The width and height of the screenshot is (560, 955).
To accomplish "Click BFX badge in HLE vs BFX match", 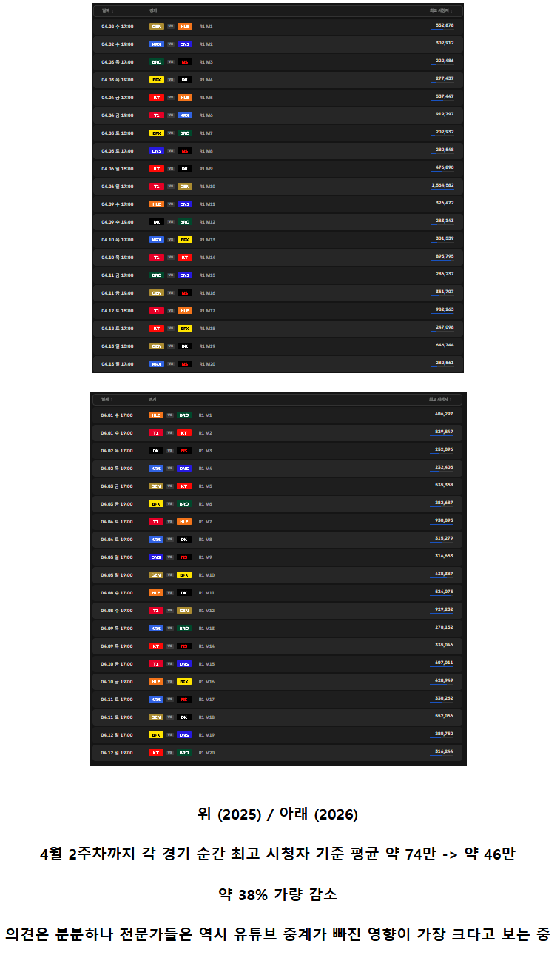I will pos(184,682).
